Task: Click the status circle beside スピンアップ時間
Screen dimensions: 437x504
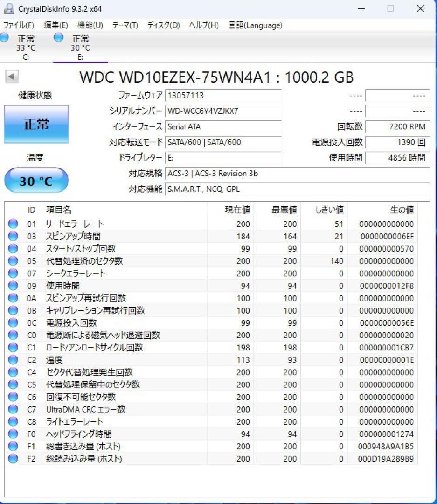Action: coord(13,236)
